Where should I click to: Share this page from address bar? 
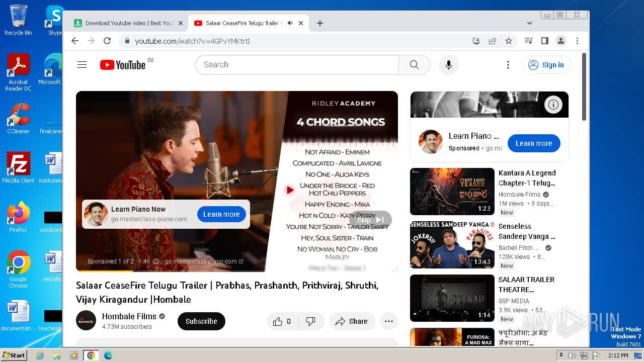[x=493, y=41]
